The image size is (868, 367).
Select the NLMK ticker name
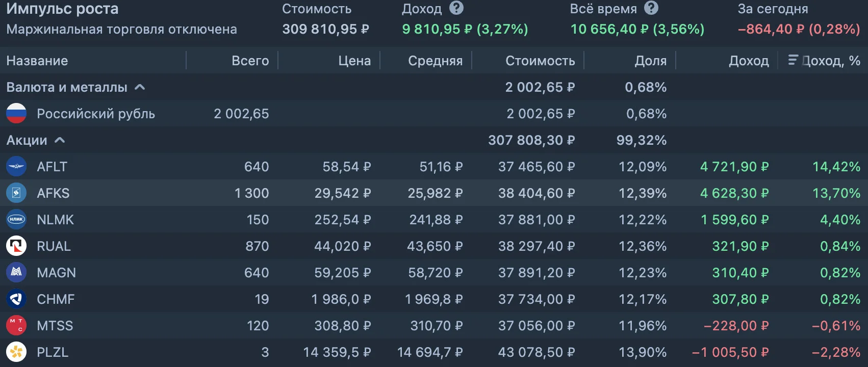pos(56,220)
